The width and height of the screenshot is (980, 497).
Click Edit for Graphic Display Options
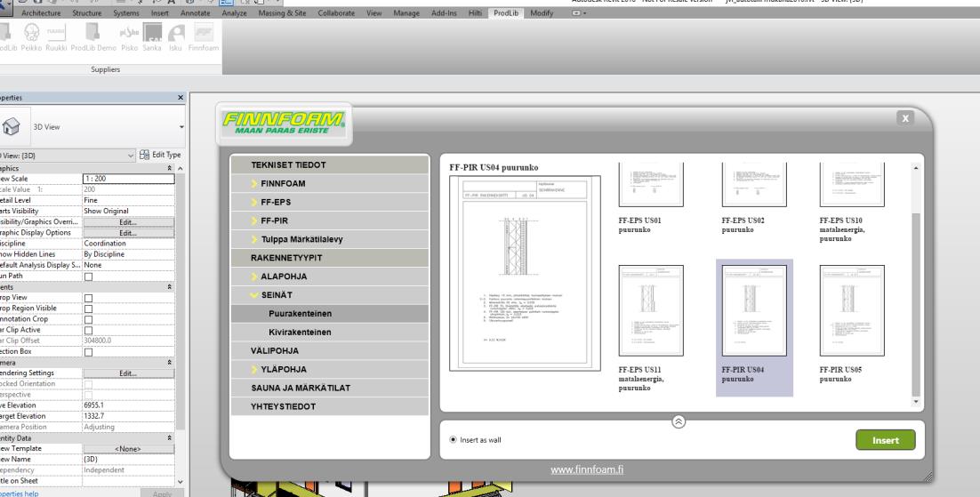pos(128,233)
